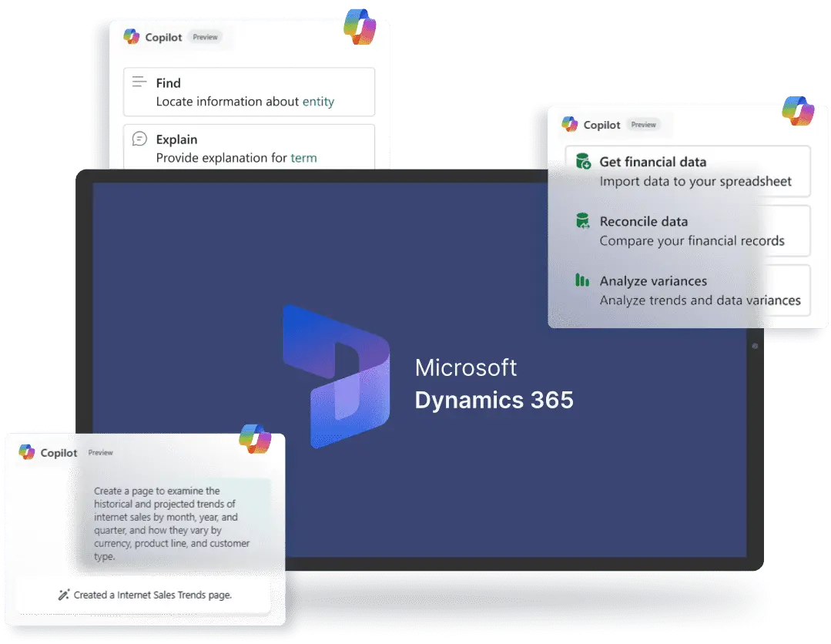The height and width of the screenshot is (644, 831).
Task: Select the Find card to locate information
Action: click(249, 92)
